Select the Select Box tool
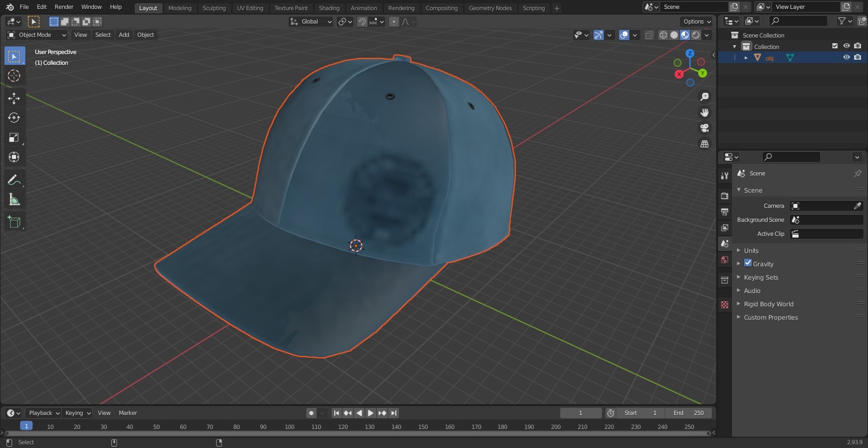This screenshot has width=868, height=448. click(14, 57)
